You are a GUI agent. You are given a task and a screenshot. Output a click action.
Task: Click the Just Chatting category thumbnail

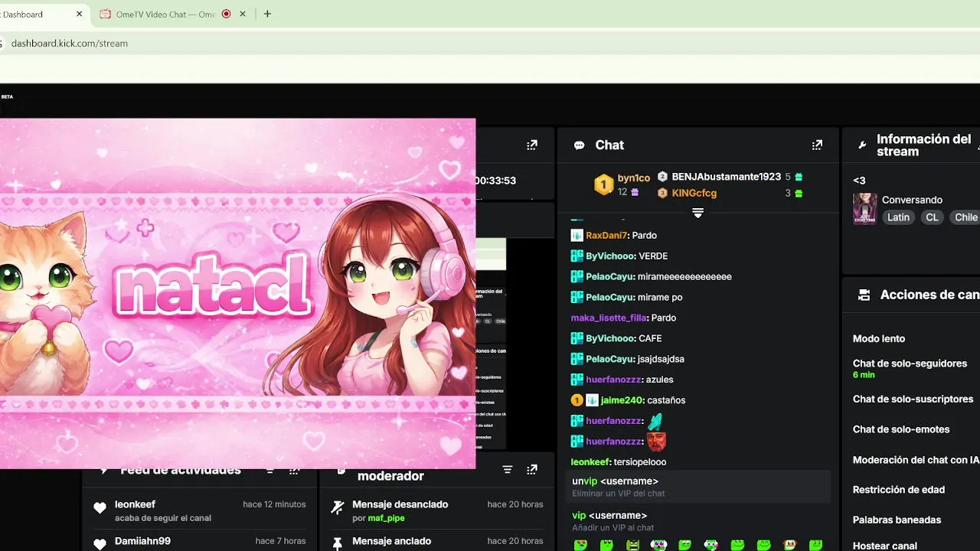click(x=864, y=208)
